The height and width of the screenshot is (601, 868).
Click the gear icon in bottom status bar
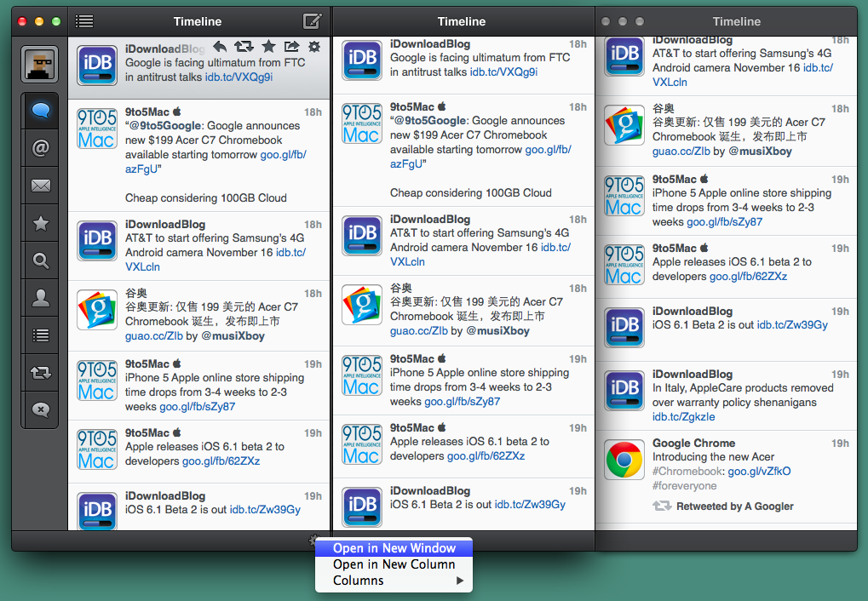(313, 539)
